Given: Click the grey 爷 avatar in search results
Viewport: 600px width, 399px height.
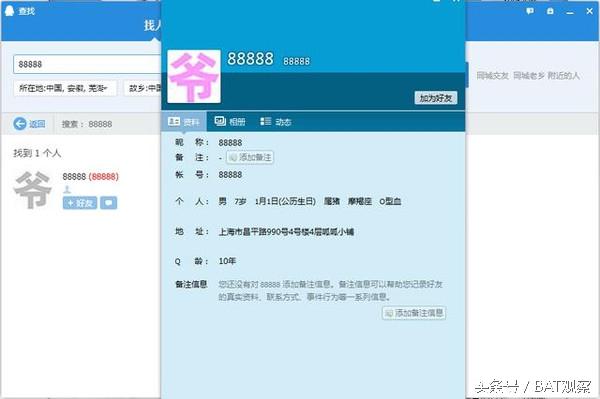Looking at the screenshot, I should pyautogui.click(x=33, y=190).
